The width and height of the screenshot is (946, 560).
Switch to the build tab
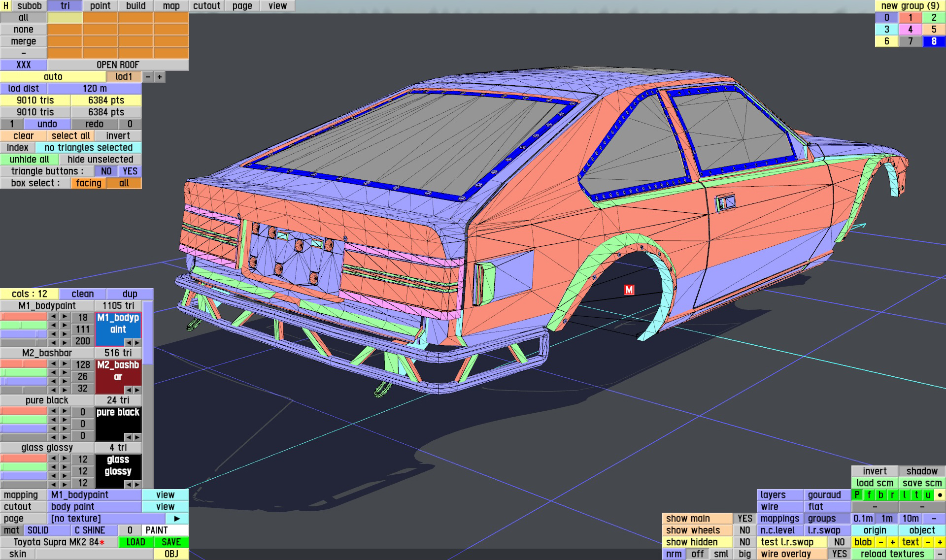[135, 6]
